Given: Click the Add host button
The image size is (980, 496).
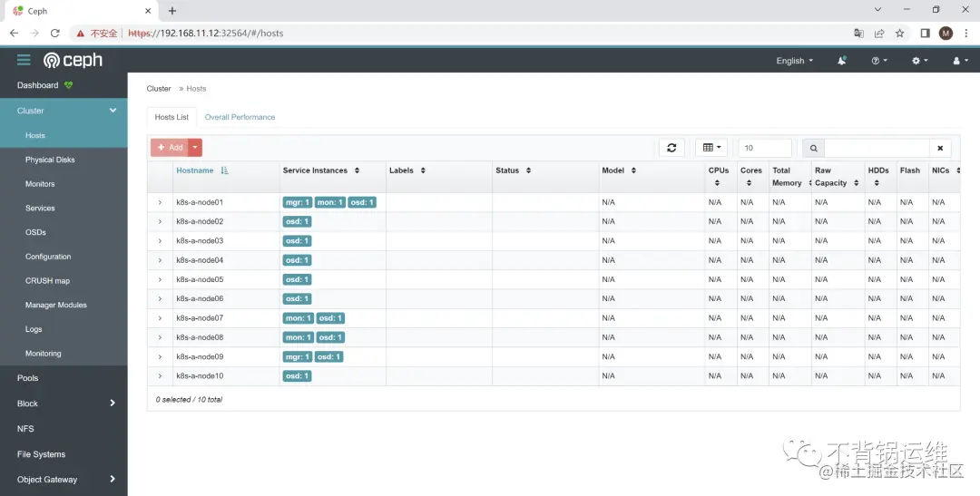Looking at the screenshot, I should pyautogui.click(x=170, y=148).
